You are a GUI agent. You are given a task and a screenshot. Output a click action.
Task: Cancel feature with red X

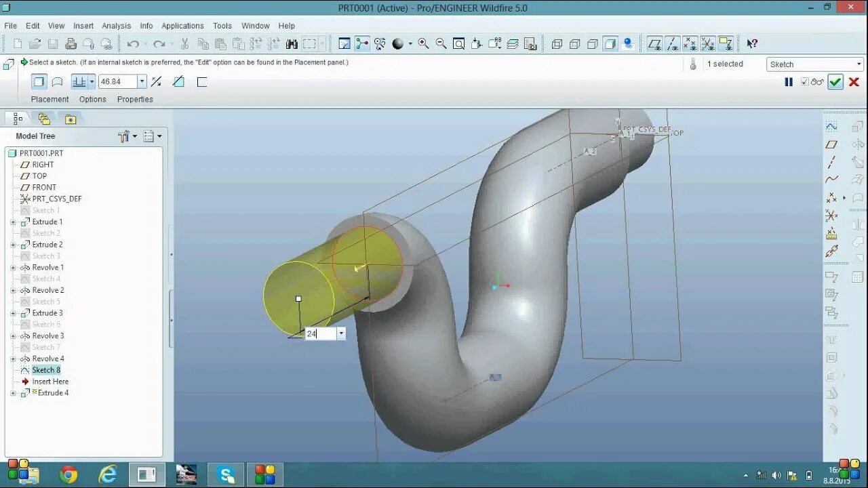point(854,82)
